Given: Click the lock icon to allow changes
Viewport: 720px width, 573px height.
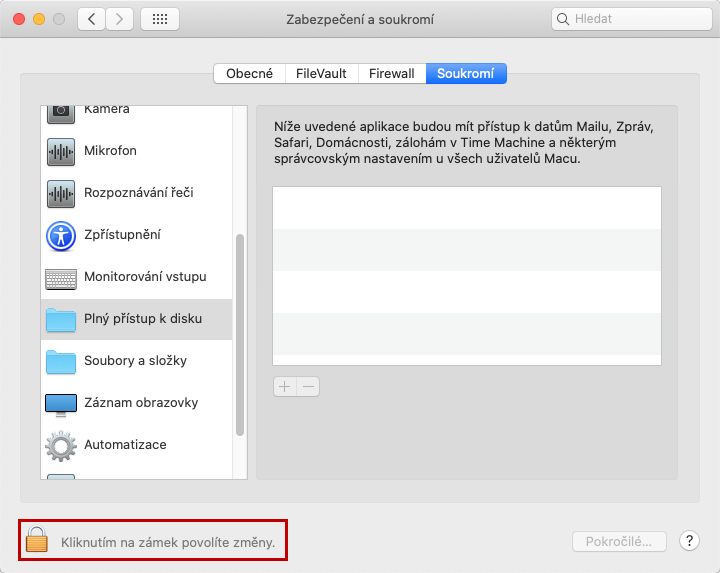Looking at the screenshot, I should (x=37, y=542).
